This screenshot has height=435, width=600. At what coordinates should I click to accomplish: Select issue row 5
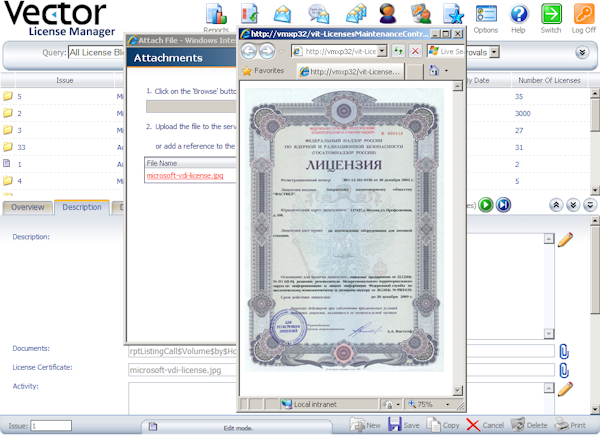20,96
